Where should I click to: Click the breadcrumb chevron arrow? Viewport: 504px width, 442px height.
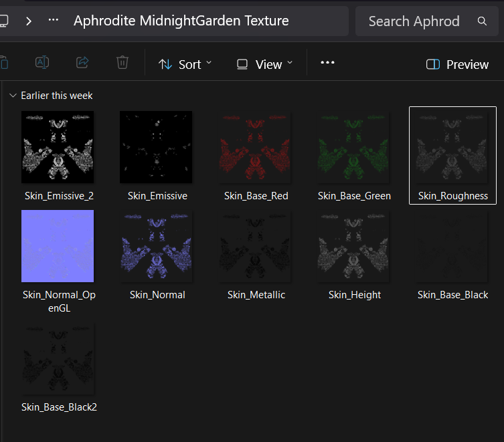(29, 21)
